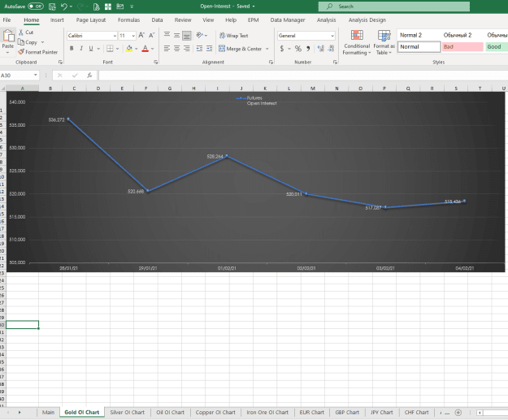The width and height of the screenshot is (508, 420).
Task: Decrease decimal places
Action: click(x=331, y=49)
